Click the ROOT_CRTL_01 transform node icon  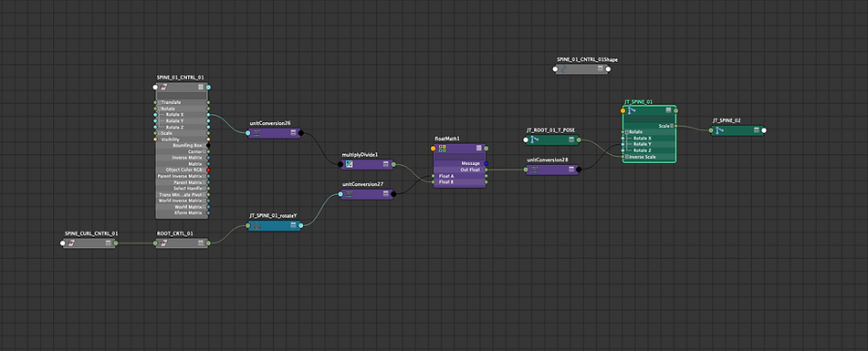click(164, 243)
